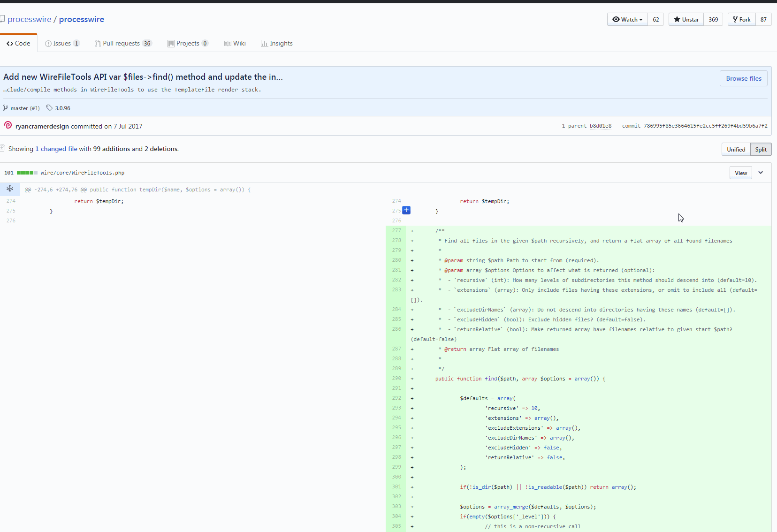Open the wire/core/WireFileTools.php file link

82,173
